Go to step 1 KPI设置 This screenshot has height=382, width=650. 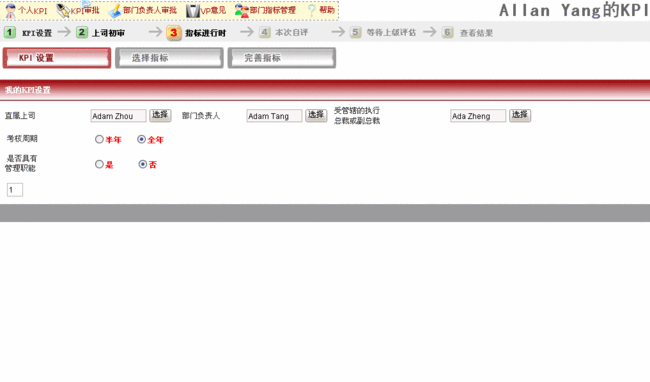click(28, 33)
